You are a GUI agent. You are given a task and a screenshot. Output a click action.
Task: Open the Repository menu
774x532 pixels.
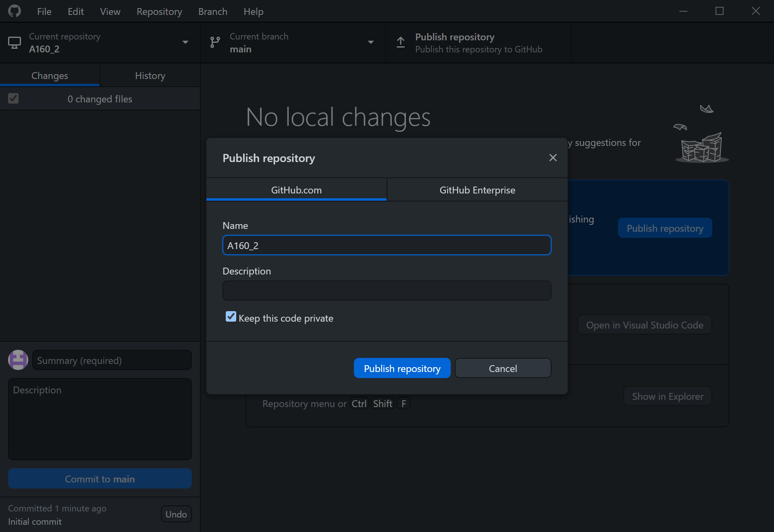[159, 11]
